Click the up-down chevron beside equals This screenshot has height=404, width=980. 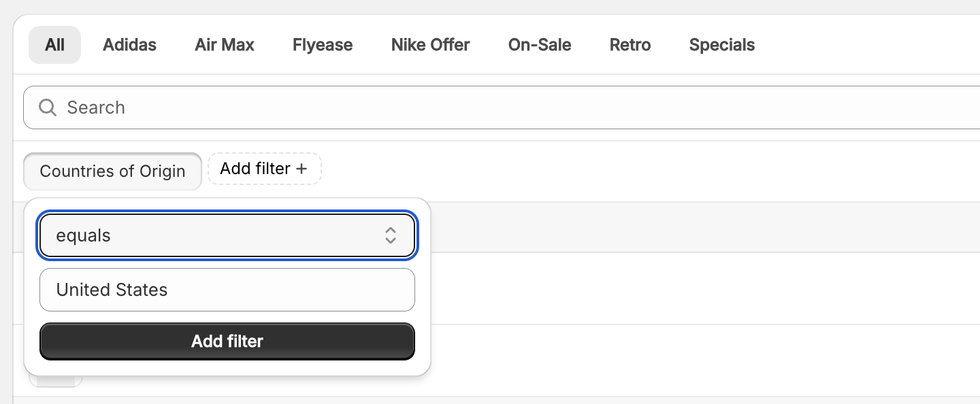click(391, 235)
